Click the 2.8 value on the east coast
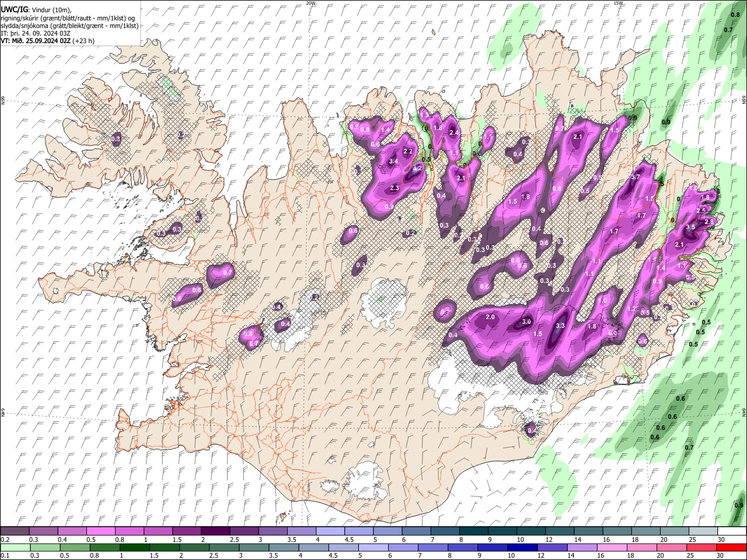Image resolution: width=747 pixels, height=560 pixels. 709,222
